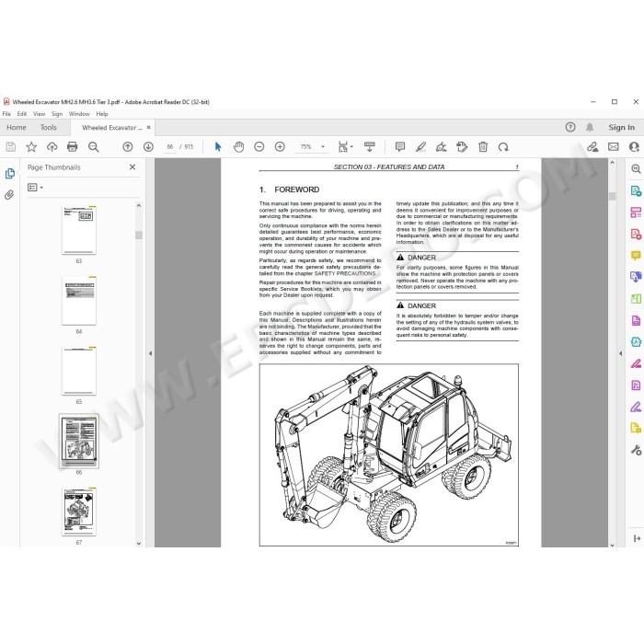This screenshot has height=644, width=644.
Task: Select the page 64 thumbnail
Action: 79,301
